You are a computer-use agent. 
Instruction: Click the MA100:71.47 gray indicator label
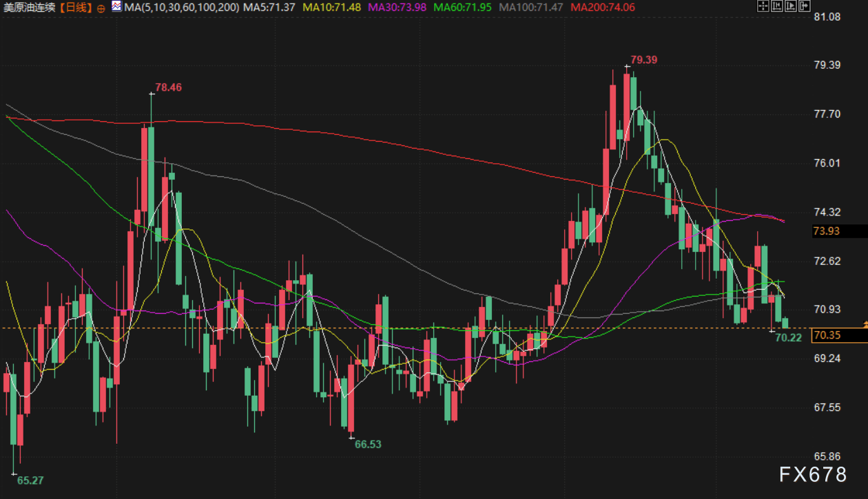tap(531, 8)
